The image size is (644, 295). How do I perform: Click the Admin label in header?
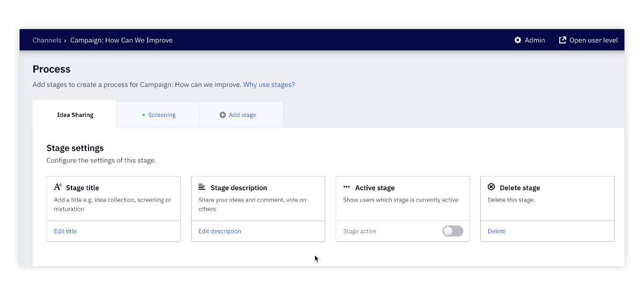535,40
